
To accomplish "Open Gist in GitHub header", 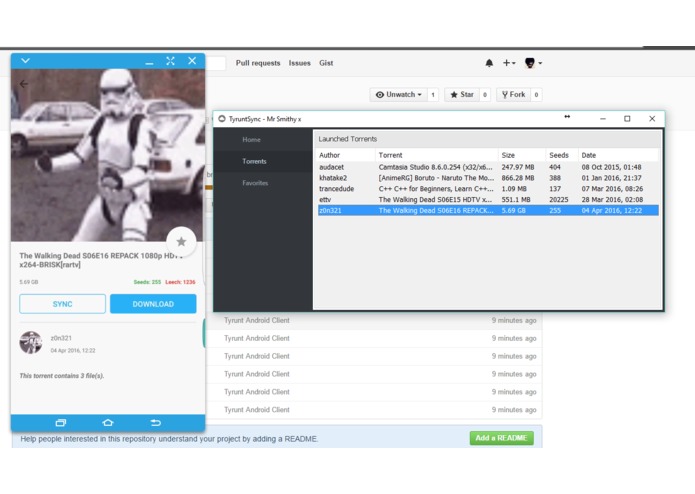I will [x=326, y=63].
